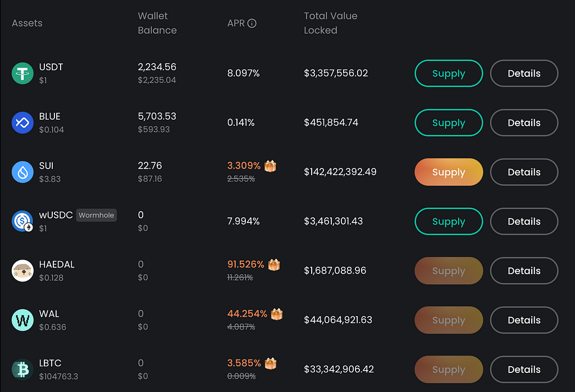Click the $142,422,392.49 total value locked

point(340,172)
